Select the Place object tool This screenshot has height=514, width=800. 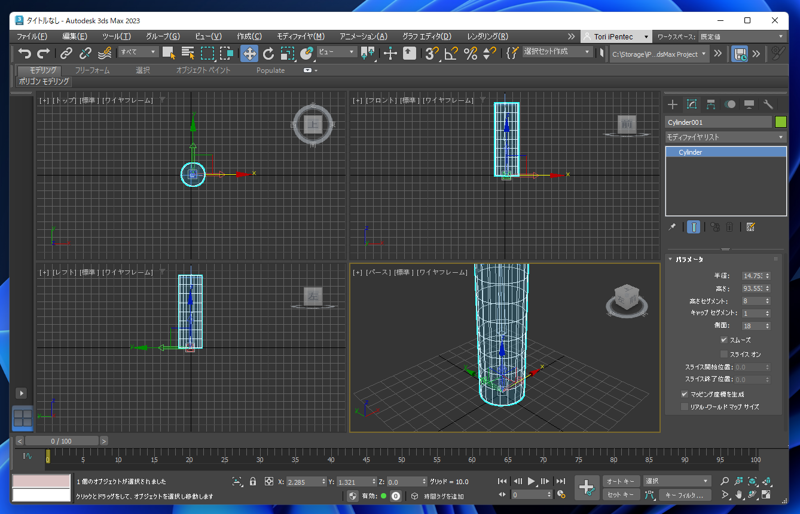pos(307,53)
